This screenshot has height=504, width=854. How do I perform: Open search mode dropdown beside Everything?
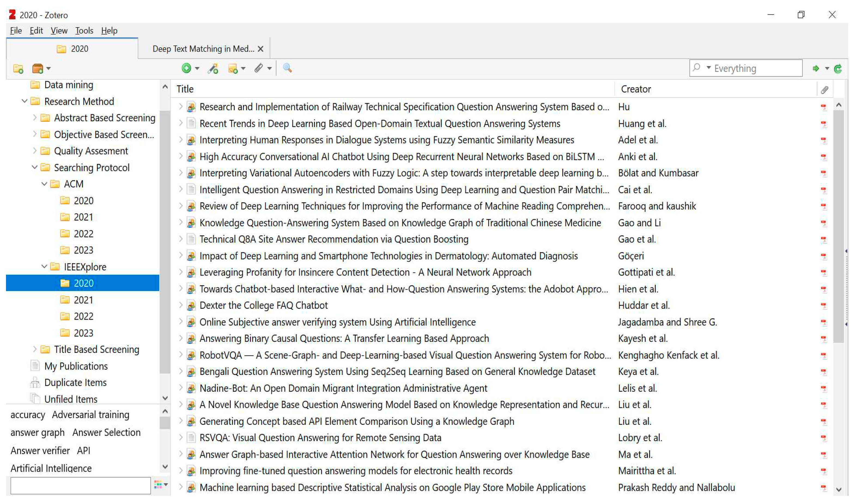click(x=709, y=68)
